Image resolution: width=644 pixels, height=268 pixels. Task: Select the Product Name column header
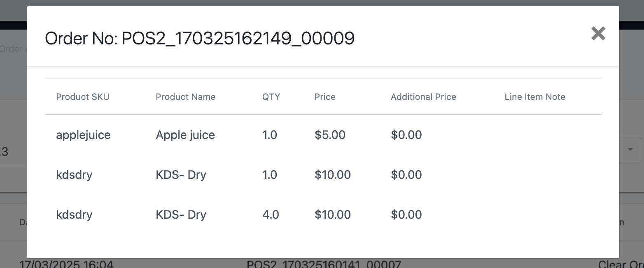pyautogui.click(x=185, y=97)
